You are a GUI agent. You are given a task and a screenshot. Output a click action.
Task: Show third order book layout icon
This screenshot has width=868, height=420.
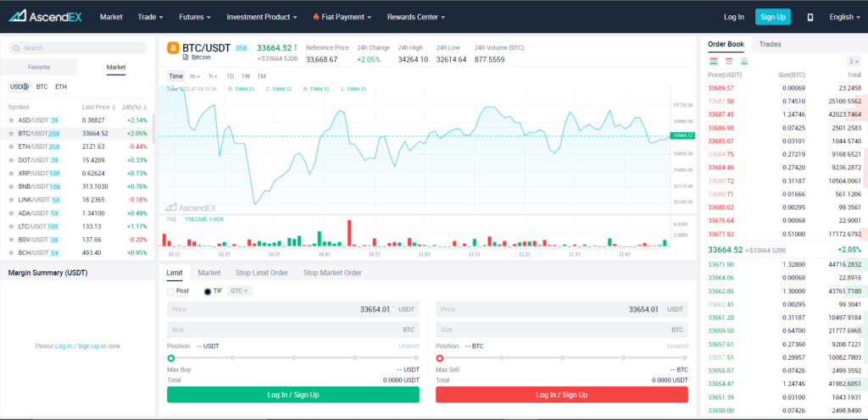pos(744,61)
